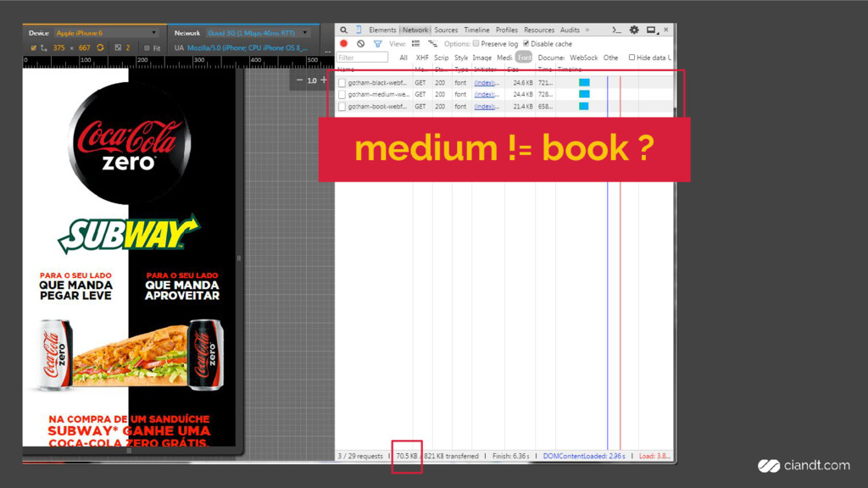Screen dimensions: 868x488
Task: Click the device pixel ratio icon
Action: 118,47
